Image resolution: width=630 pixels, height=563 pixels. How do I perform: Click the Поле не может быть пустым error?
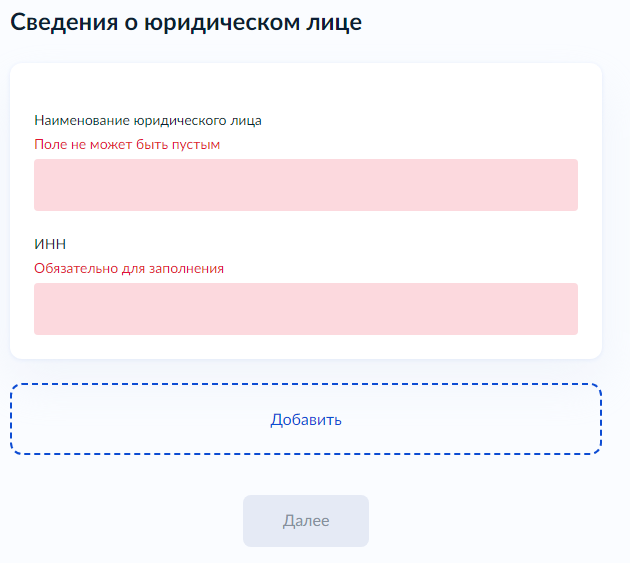[127, 144]
